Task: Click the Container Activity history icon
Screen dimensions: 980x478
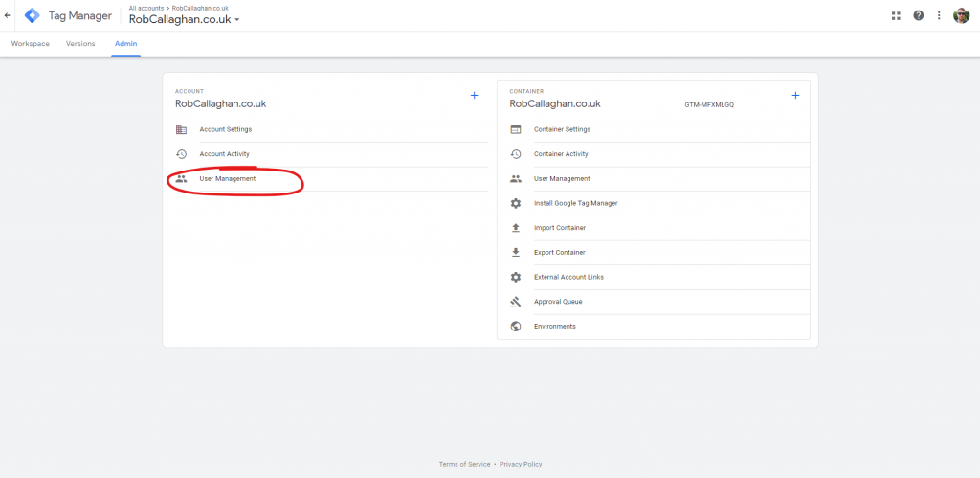Action: [516, 154]
